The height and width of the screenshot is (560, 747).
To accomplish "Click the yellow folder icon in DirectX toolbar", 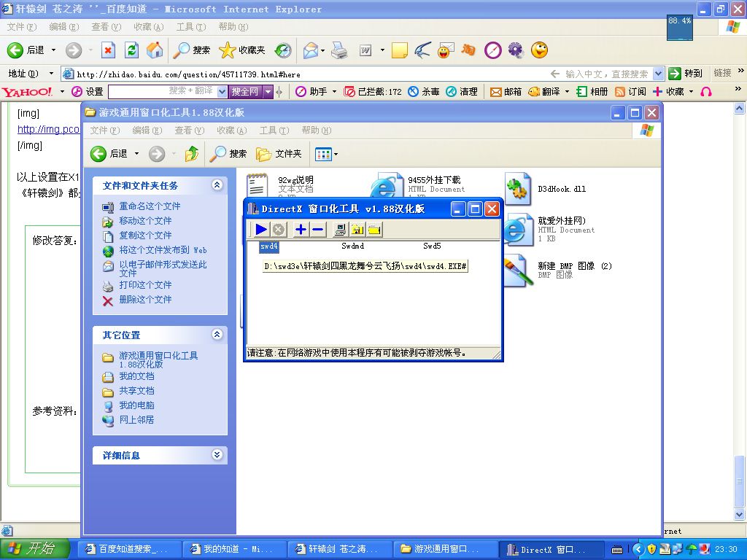I will (x=375, y=230).
